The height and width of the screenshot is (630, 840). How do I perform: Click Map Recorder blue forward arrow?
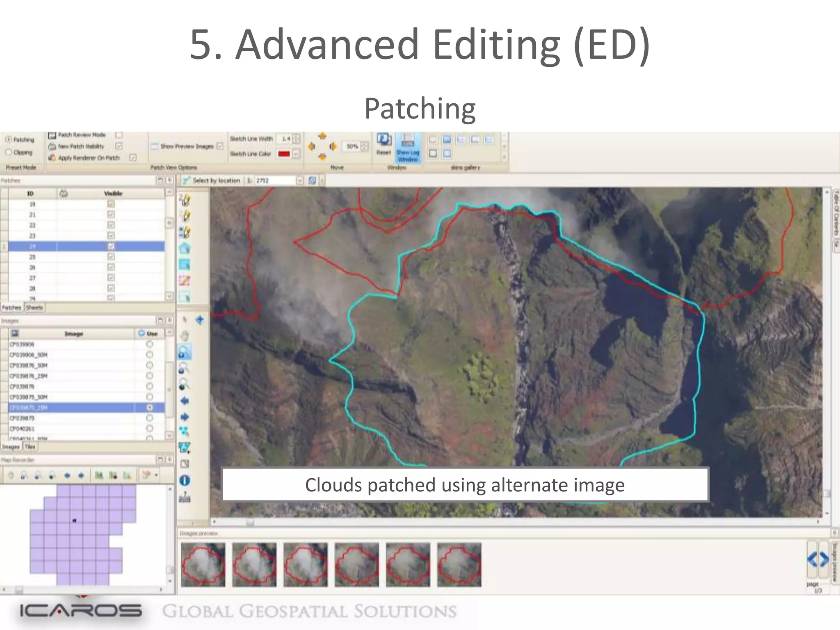81,476
